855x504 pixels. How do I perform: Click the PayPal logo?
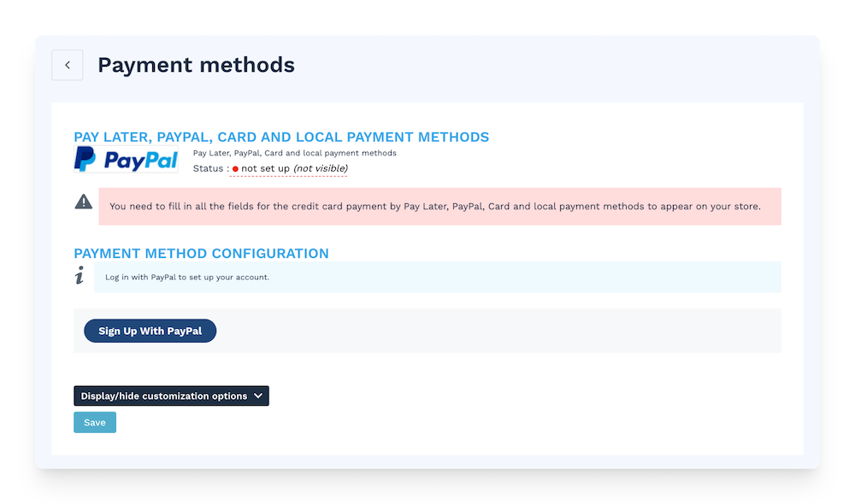point(126,160)
